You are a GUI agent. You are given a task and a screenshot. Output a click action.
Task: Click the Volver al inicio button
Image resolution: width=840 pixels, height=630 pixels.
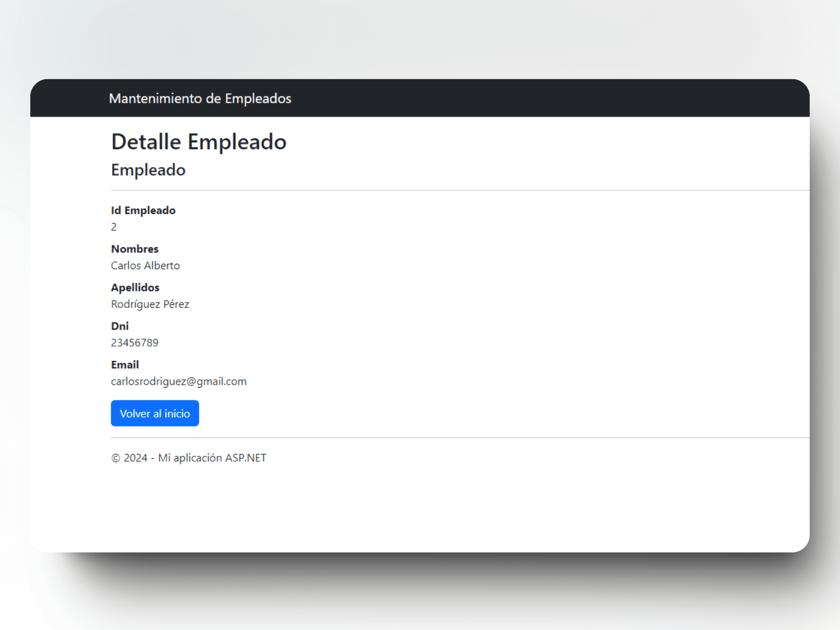pyautogui.click(x=155, y=413)
